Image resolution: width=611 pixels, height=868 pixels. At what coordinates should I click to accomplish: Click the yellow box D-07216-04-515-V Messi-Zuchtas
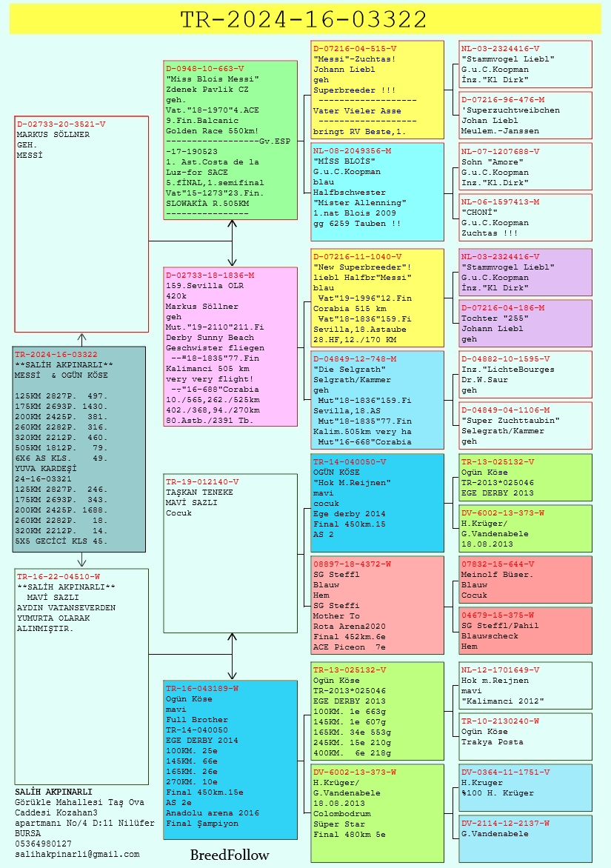[x=378, y=90]
